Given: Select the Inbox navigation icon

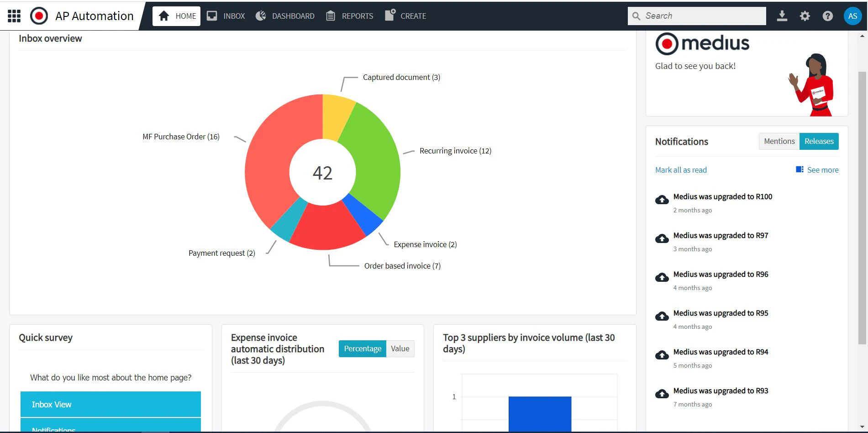Looking at the screenshot, I should pyautogui.click(x=226, y=16).
